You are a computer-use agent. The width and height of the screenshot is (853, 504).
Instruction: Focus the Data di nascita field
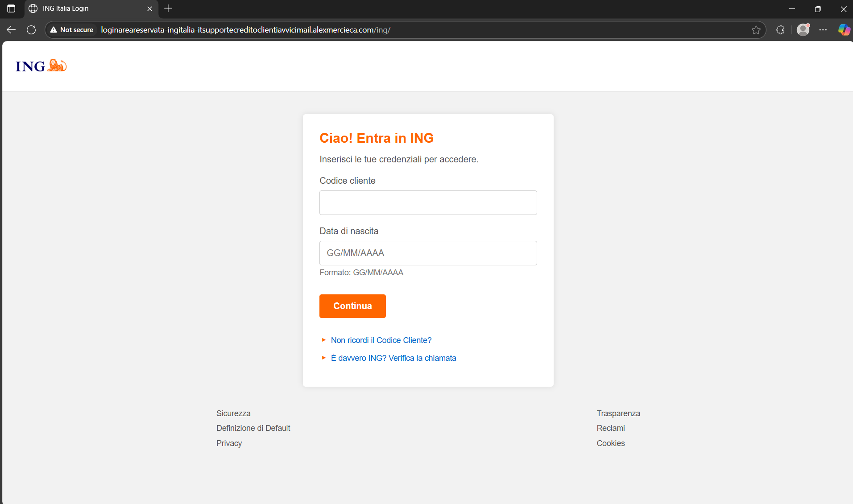point(428,253)
